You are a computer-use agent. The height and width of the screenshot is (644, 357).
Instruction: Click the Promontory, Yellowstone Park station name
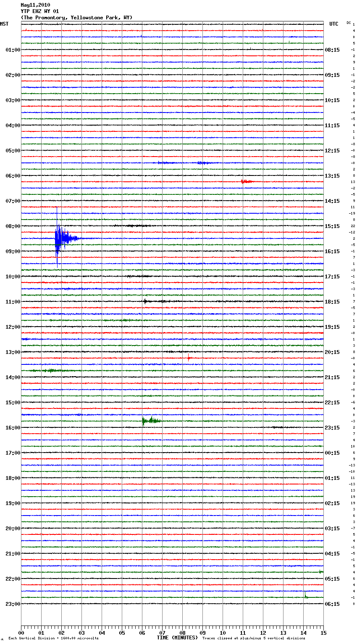click(x=76, y=18)
